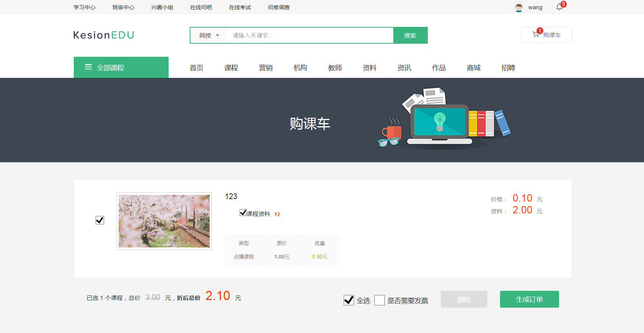Open the 兴趣小组 top link
644x333 pixels.
point(162,7)
